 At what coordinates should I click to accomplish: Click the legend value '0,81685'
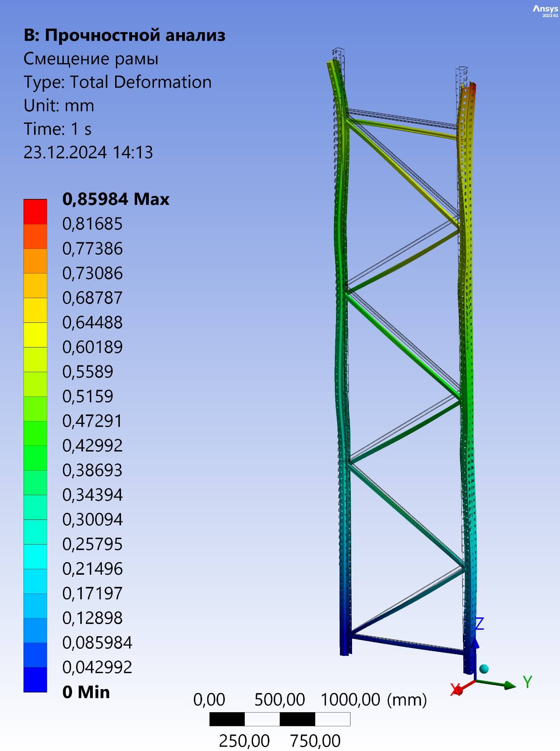point(92,224)
